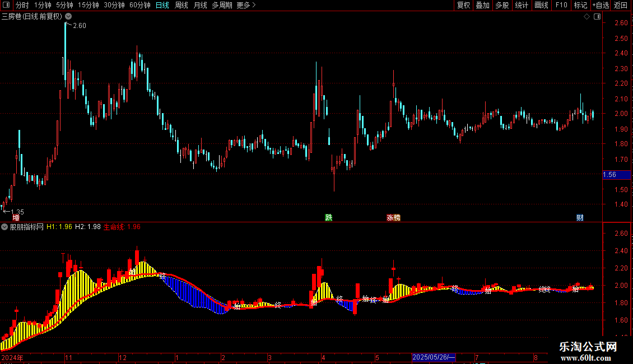Open the 多周期 multi-period view

[222, 5]
